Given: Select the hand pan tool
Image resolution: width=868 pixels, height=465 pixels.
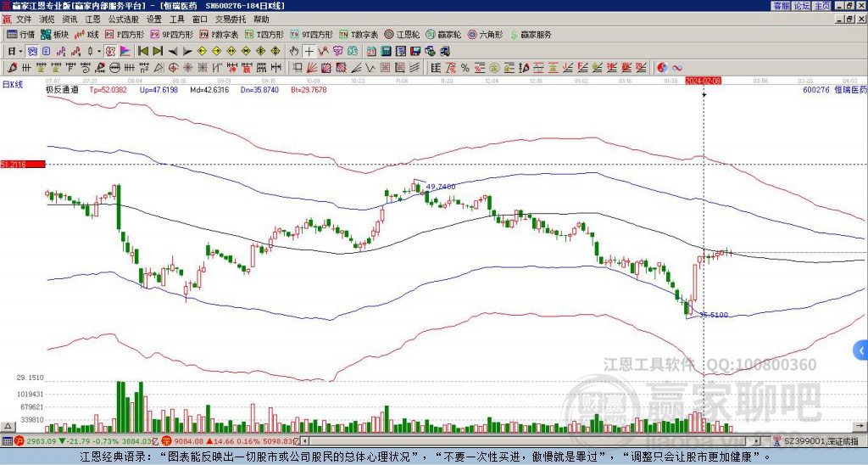Looking at the screenshot, I should [294, 52].
